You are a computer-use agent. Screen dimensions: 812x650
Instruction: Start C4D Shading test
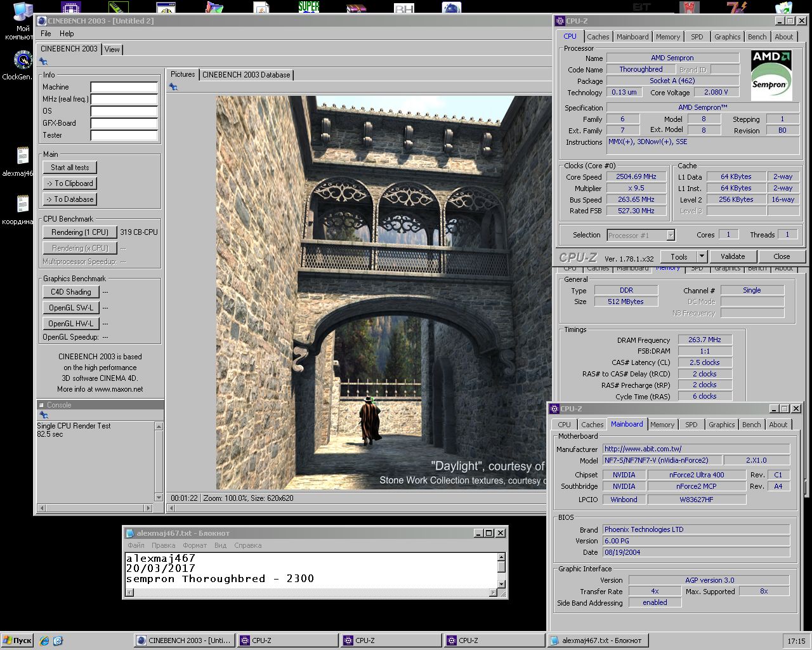pyautogui.click(x=71, y=292)
